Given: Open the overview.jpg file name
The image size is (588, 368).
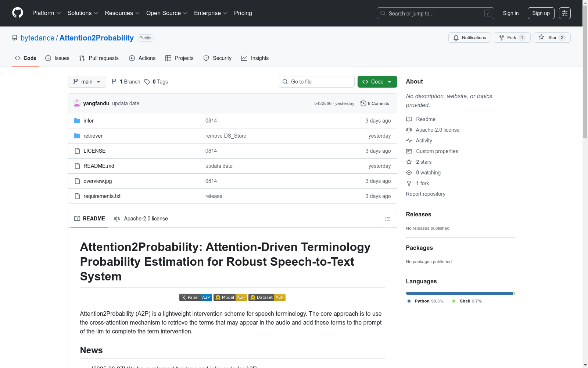Looking at the screenshot, I should point(98,181).
